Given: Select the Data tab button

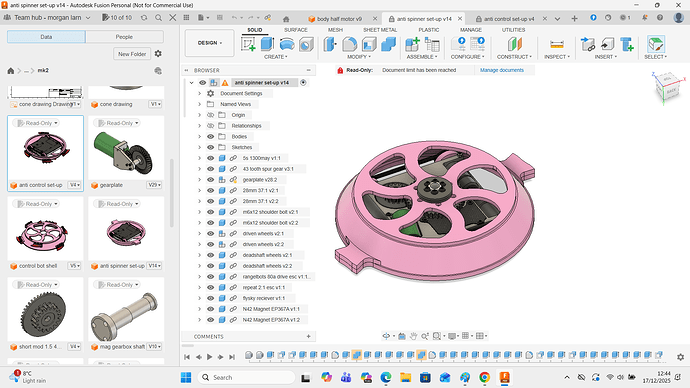Looking at the screenshot, I should [x=46, y=37].
